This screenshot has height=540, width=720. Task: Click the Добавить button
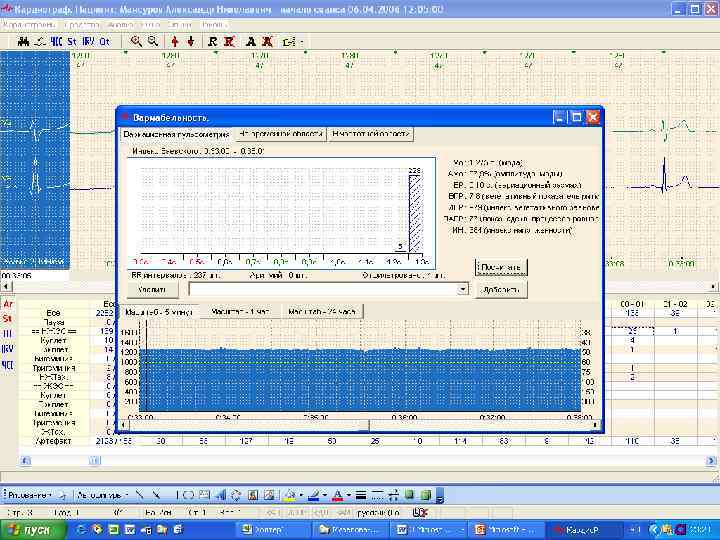click(x=500, y=289)
